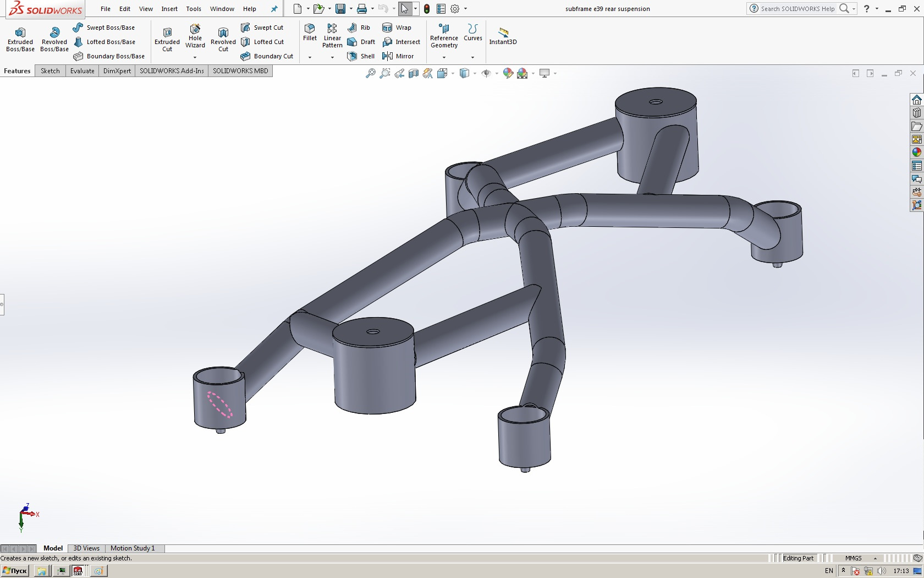Expand the Linear Pattern dropdown arrow
Viewport: 924px width, 578px height.
coord(332,57)
